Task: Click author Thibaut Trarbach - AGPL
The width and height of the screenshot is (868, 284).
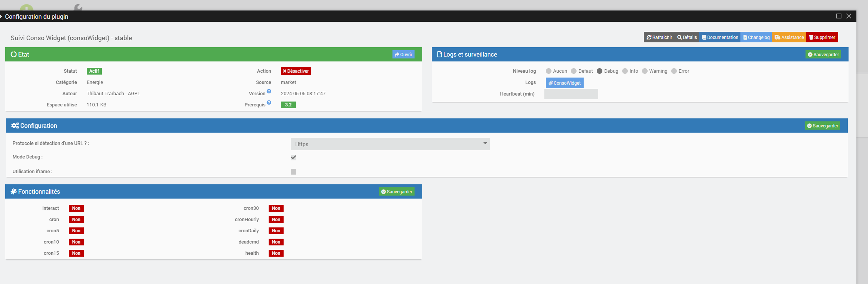Action: [x=113, y=94]
